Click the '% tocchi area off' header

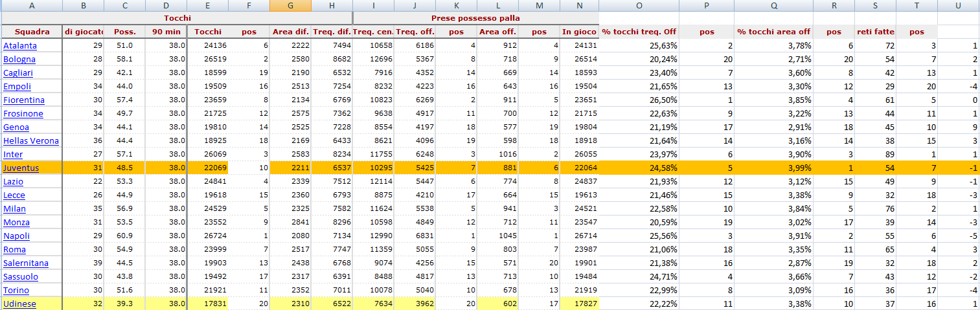774,31
